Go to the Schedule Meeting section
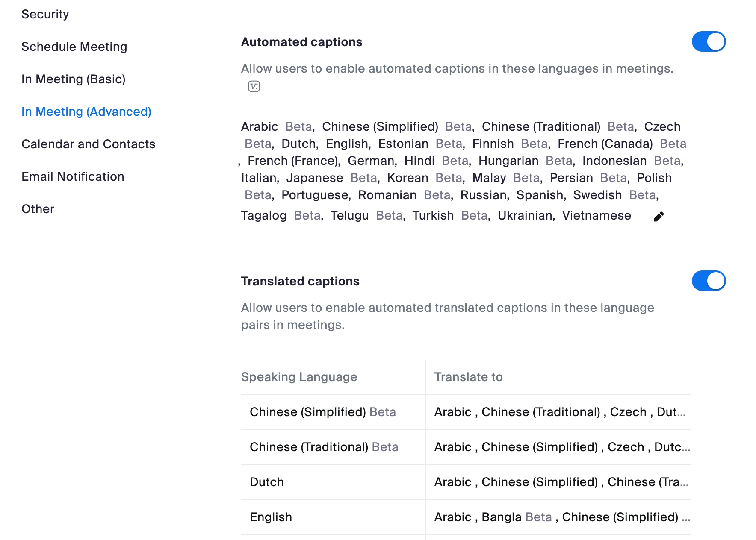The image size is (756, 540). point(74,47)
